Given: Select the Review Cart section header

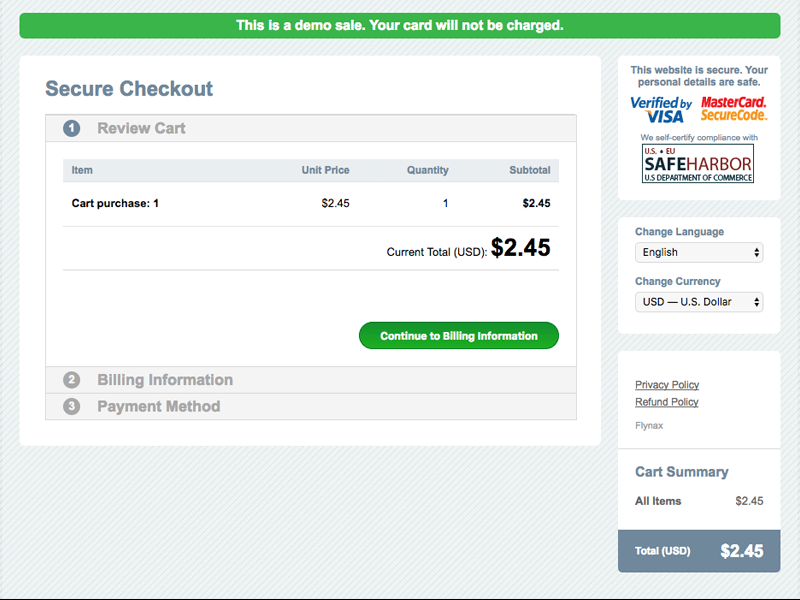Looking at the screenshot, I should coord(311,128).
